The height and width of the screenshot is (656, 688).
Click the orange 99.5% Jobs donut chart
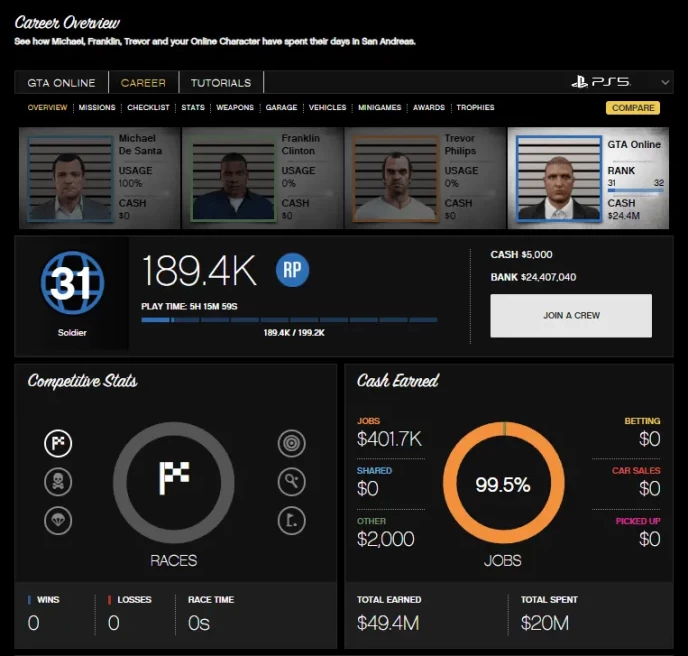pos(504,483)
